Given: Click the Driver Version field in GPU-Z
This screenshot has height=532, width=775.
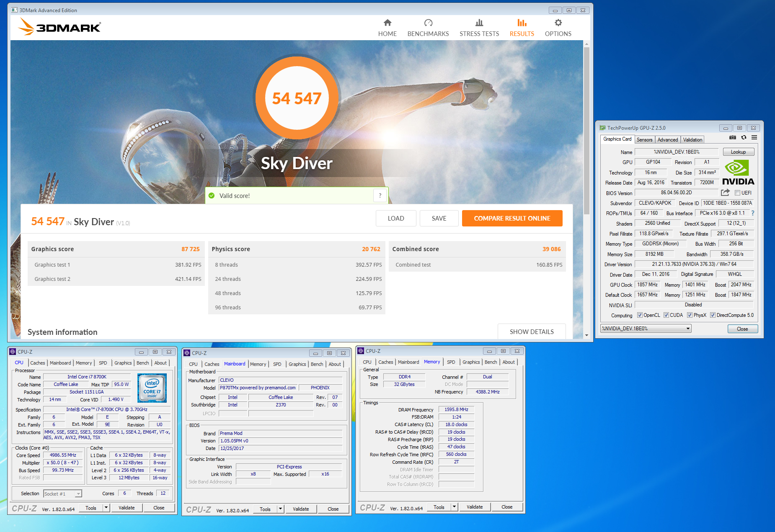Looking at the screenshot, I should (x=694, y=264).
